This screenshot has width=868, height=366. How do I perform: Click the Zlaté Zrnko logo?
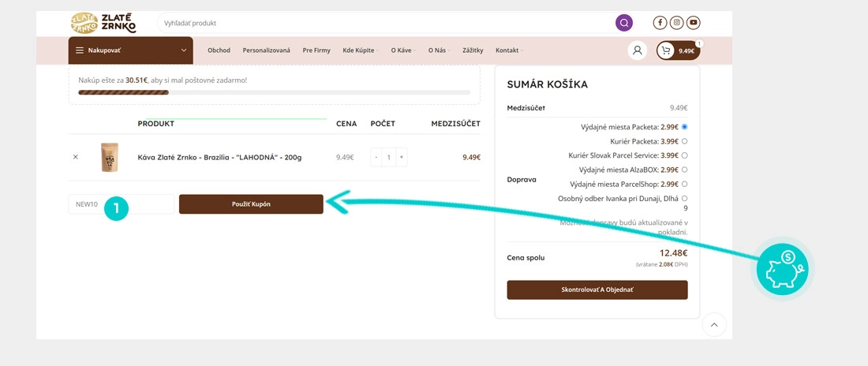pyautogui.click(x=103, y=23)
